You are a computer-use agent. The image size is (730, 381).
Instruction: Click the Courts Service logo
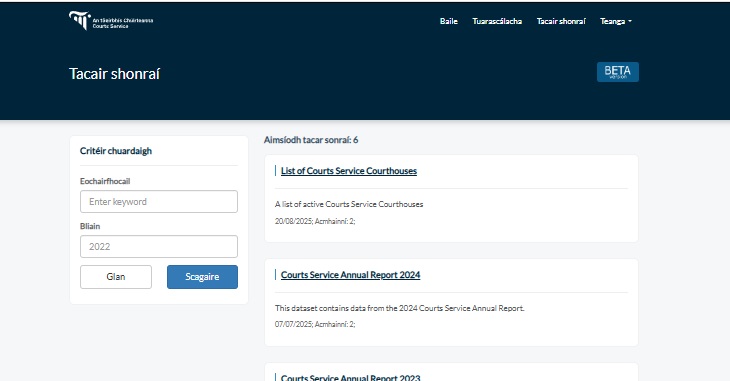111,20
